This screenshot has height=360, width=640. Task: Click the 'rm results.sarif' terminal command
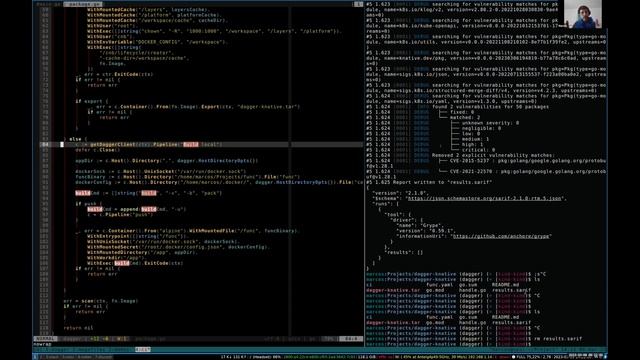tap(558, 339)
